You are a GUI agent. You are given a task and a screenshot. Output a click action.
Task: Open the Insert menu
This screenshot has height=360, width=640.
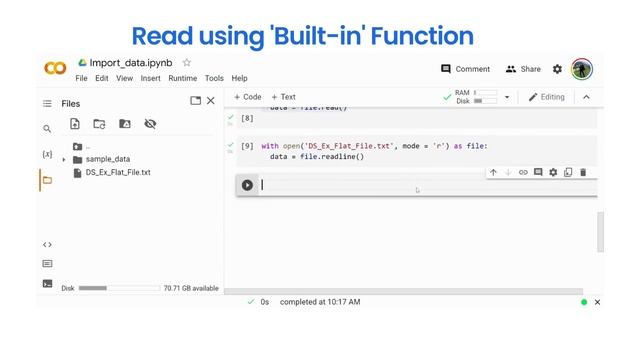pyautogui.click(x=151, y=78)
